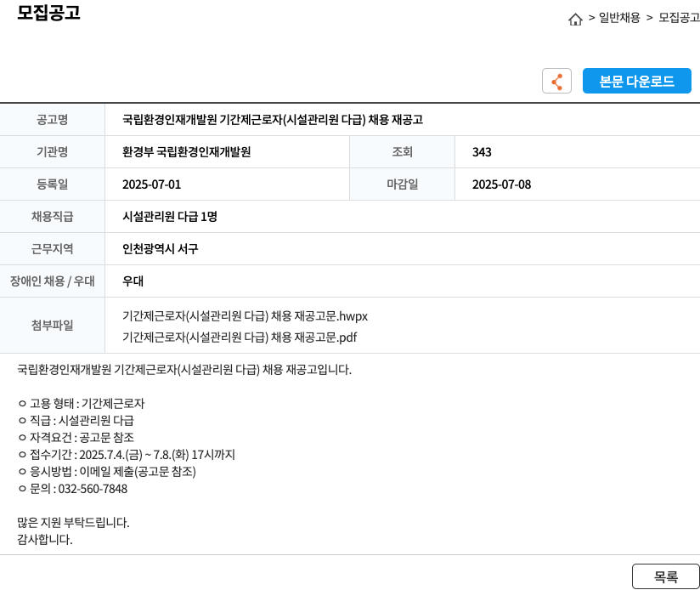Click the 장애인 채용 / 우대 label
700x590 pixels.
(x=52, y=281)
